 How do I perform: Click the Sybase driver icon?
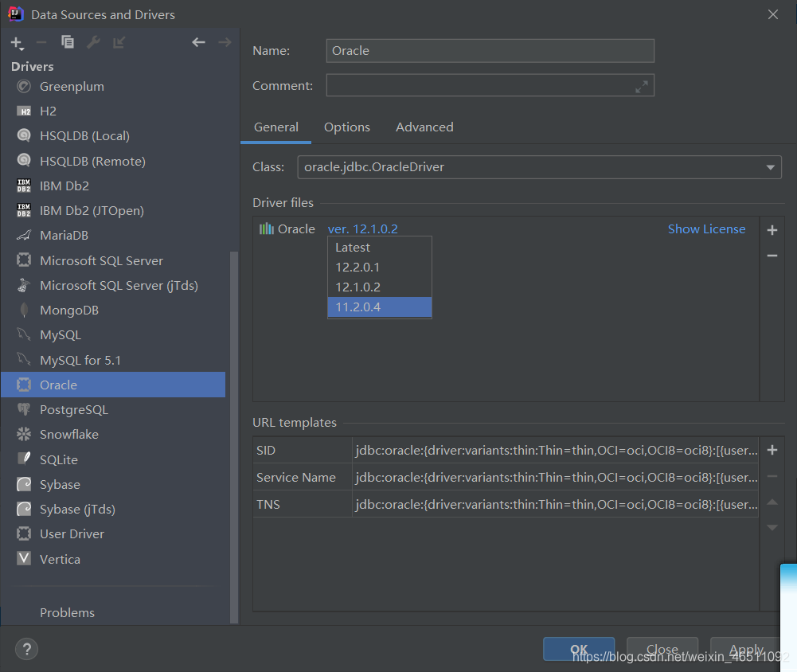pos(24,484)
